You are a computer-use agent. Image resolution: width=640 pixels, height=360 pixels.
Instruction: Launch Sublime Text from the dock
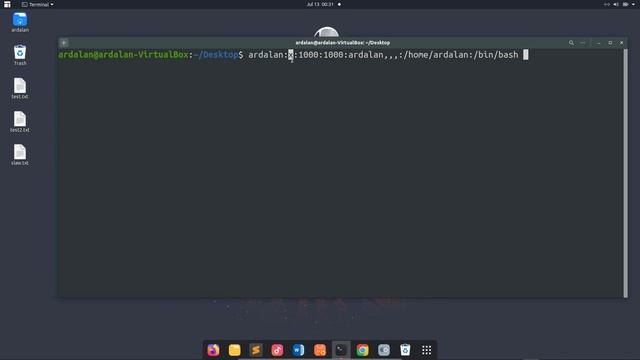[256, 350]
